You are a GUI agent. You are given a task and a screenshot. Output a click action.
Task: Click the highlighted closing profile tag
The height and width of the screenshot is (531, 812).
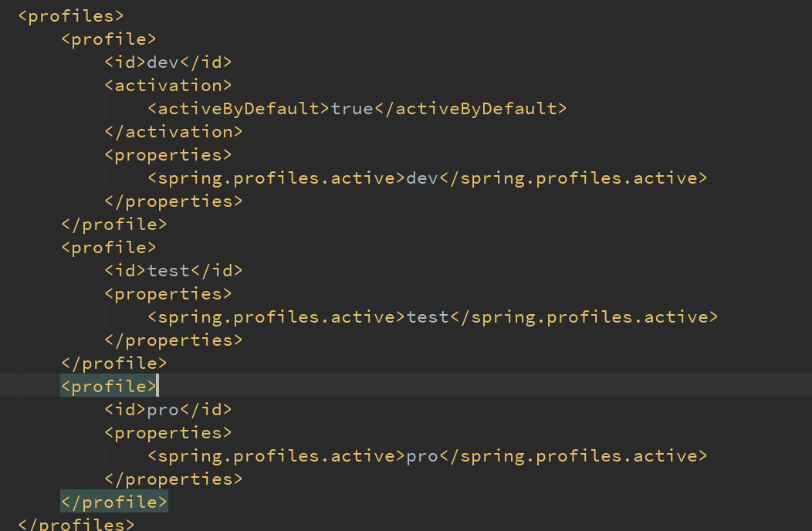coord(113,502)
